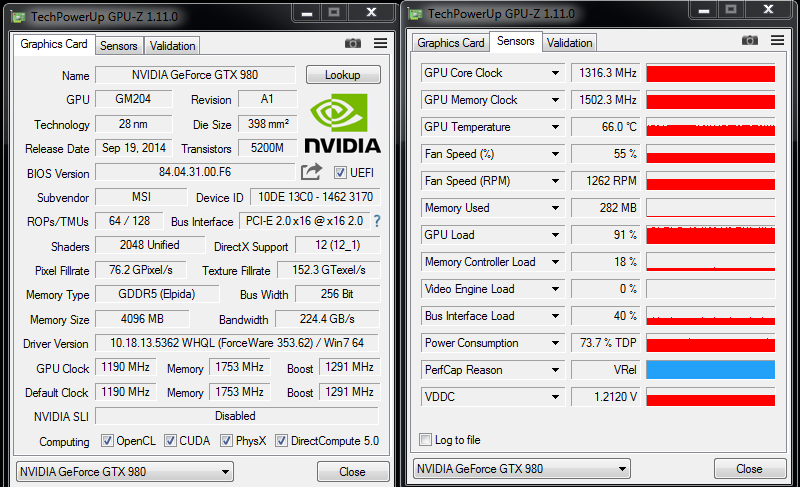The image size is (800, 487).
Task: Click Close button in Sensors window
Action: tap(749, 469)
